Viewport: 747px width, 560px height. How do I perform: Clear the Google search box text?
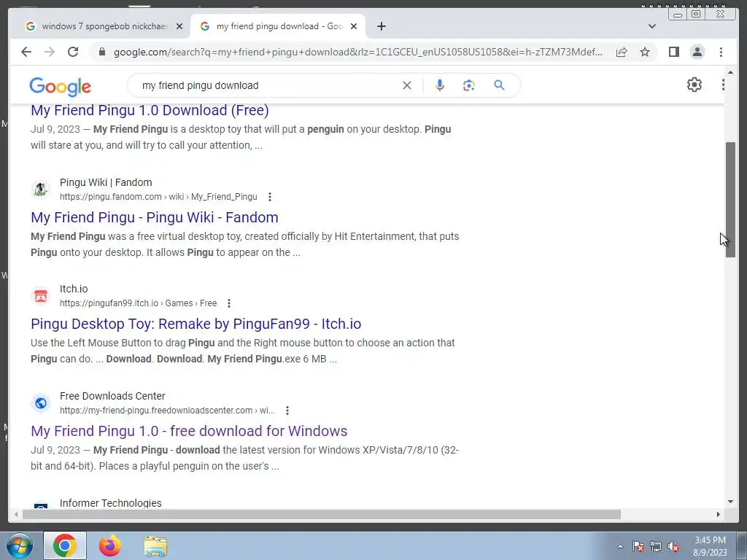tap(407, 85)
